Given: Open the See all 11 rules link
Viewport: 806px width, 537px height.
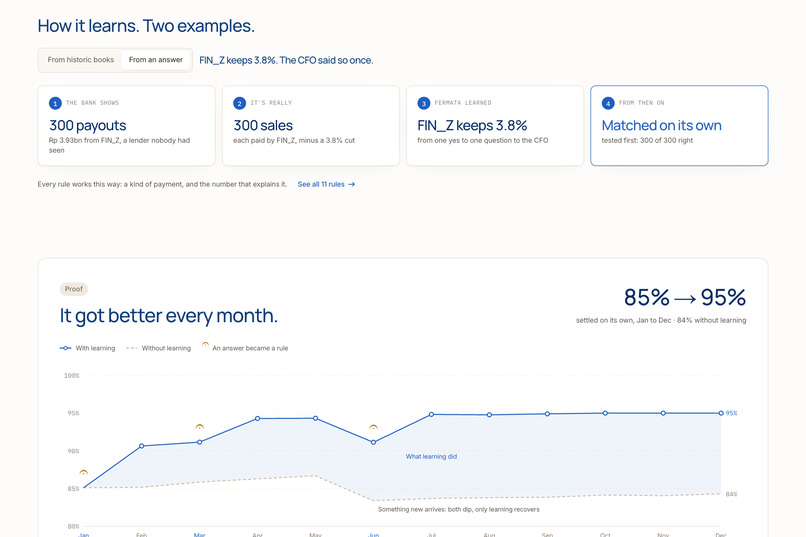Looking at the screenshot, I should point(326,184).
